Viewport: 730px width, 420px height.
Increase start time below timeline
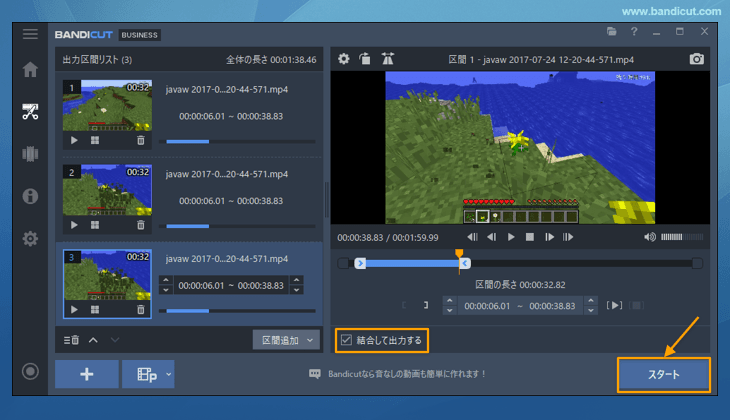pyautogui.click(x=450, y=300)
